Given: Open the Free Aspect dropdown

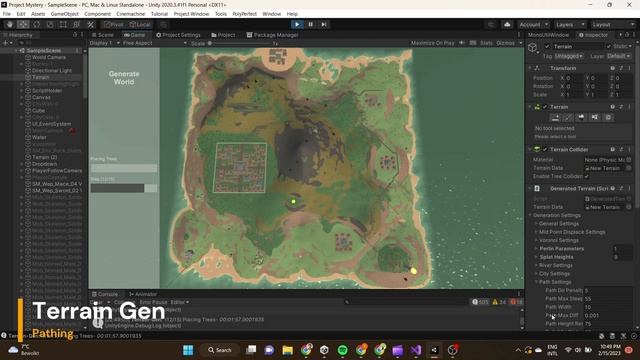Looking at the screenshot, I should point(154,43).
